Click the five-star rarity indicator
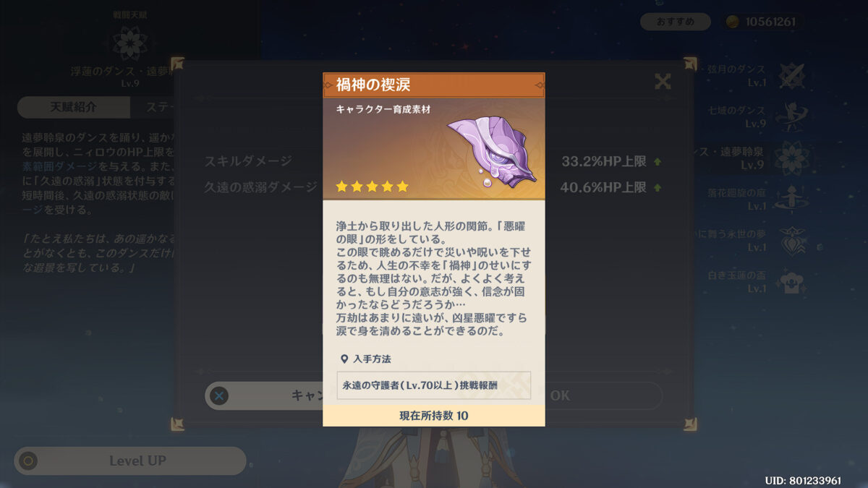This screenshot has width=868, height=488. [372, 187]
